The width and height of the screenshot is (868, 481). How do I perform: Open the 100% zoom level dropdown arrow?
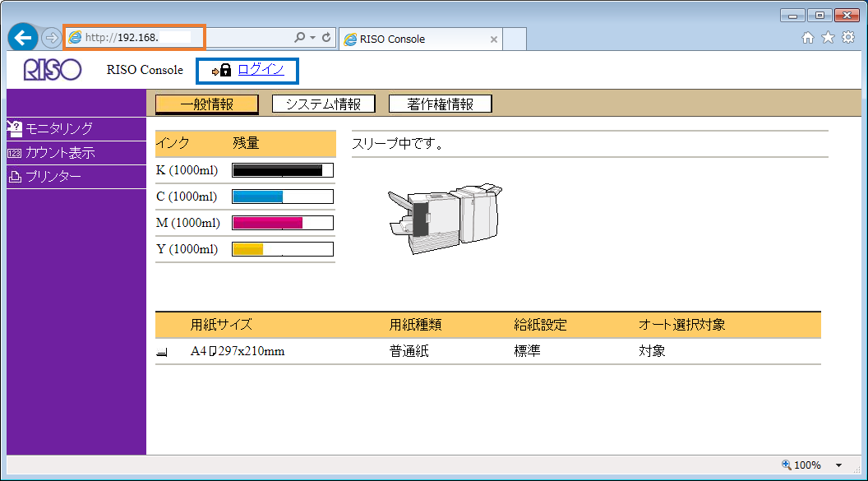[x=838, y=465]
